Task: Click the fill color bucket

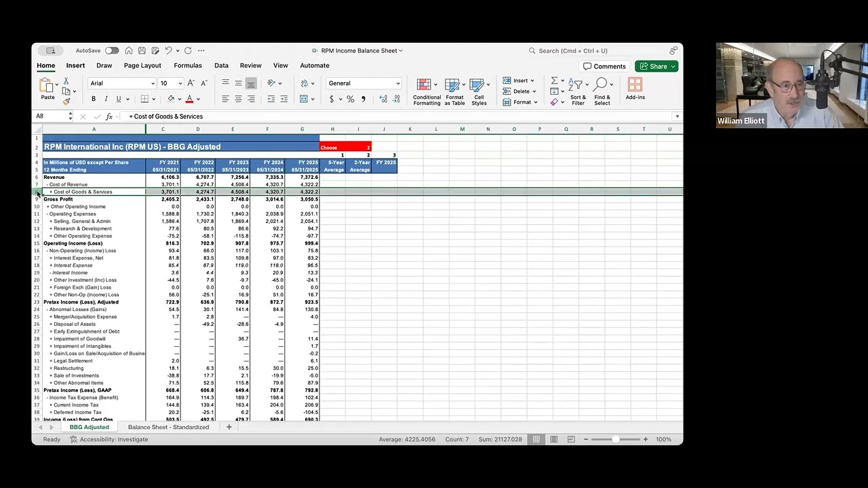Action: tap(171, 99)
